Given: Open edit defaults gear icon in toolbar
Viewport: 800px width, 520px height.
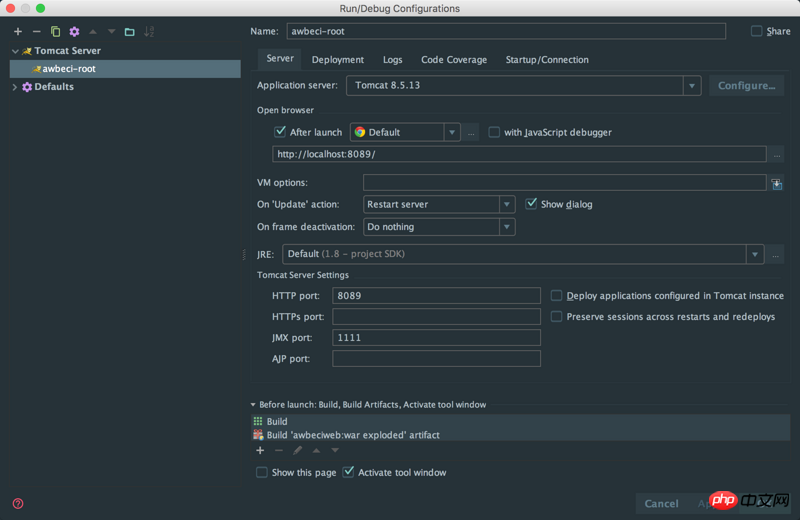Looking at the screenshot, I should coord(74,32).
